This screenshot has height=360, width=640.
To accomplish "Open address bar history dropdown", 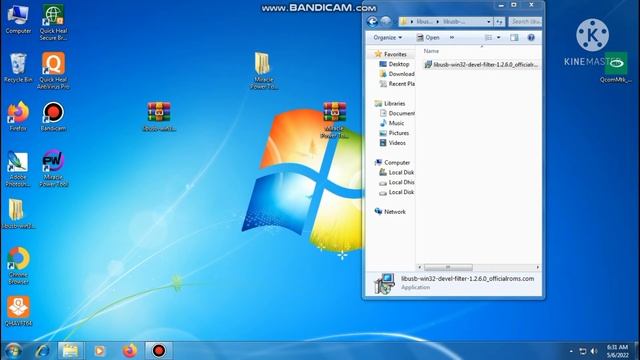I will point(489,21).
